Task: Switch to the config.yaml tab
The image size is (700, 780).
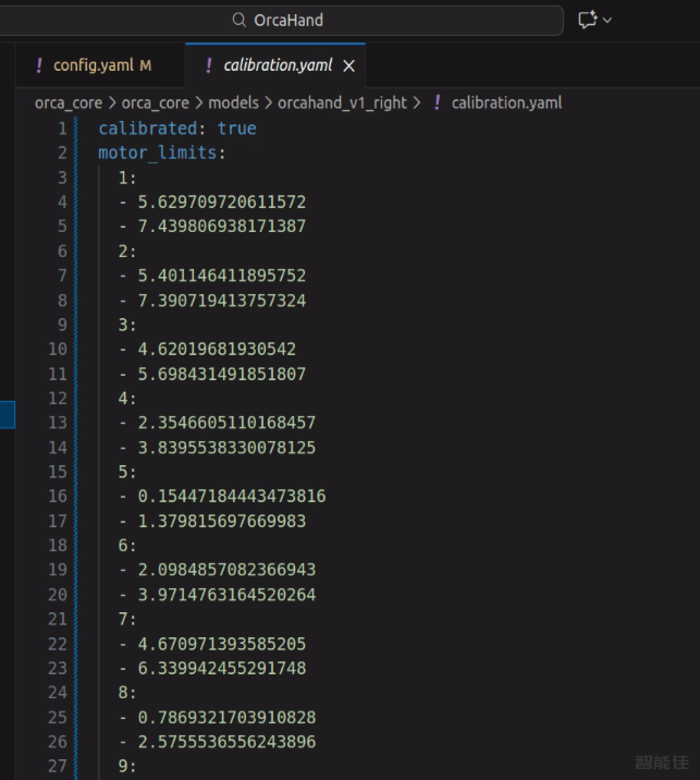Action: tap(93, 65)
